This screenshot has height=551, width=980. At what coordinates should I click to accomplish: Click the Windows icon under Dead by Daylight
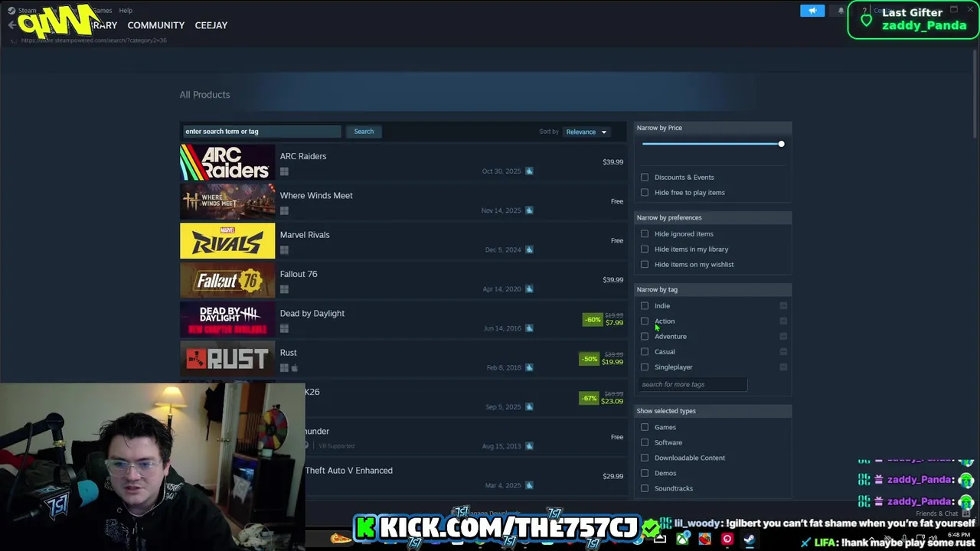coord(284,328)
